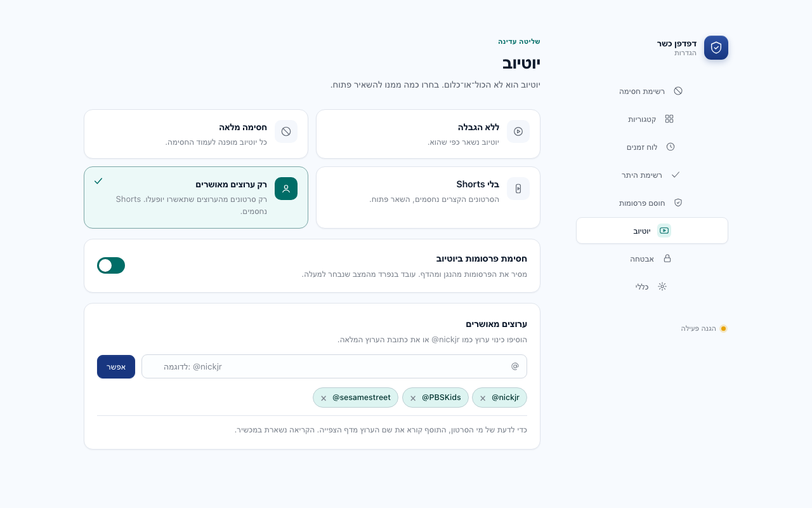Open the אבטחה lock icon entry
812x508 pixels.
[652, 258]
